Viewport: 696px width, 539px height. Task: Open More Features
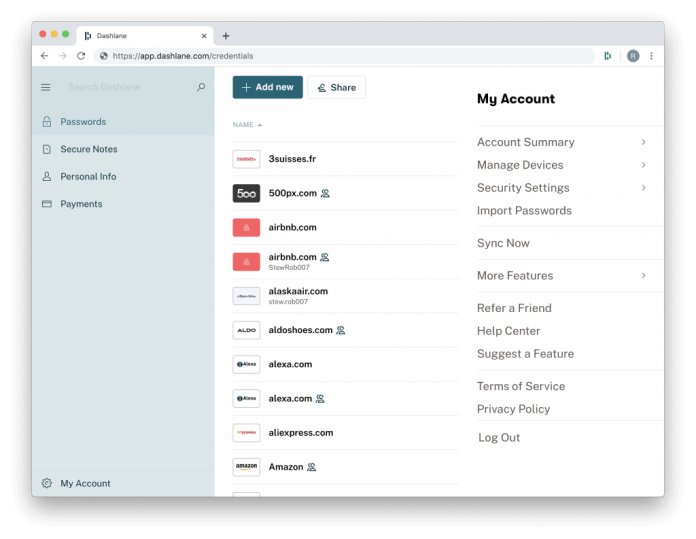515,276
